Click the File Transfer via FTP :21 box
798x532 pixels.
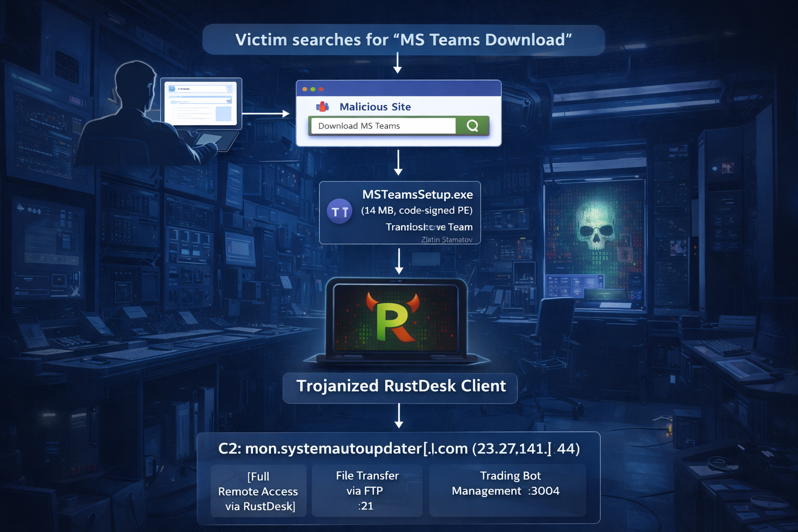click(367, 491)
